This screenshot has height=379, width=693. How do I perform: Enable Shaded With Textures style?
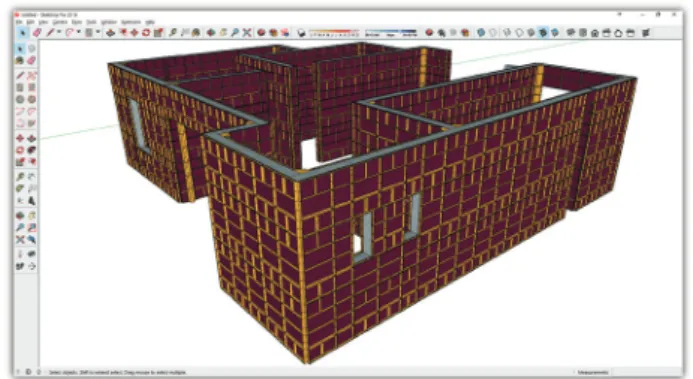543,32
